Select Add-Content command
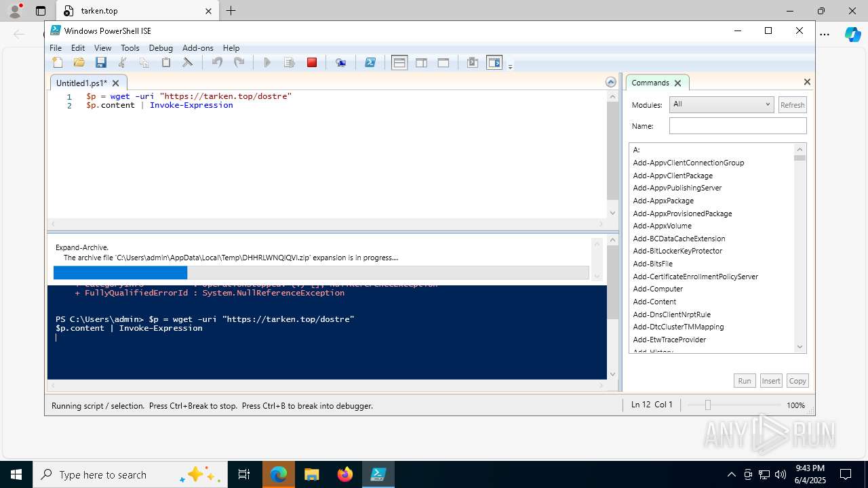Image resolution: width=868 pixels, height=488 pixels. tap(654, 302)
